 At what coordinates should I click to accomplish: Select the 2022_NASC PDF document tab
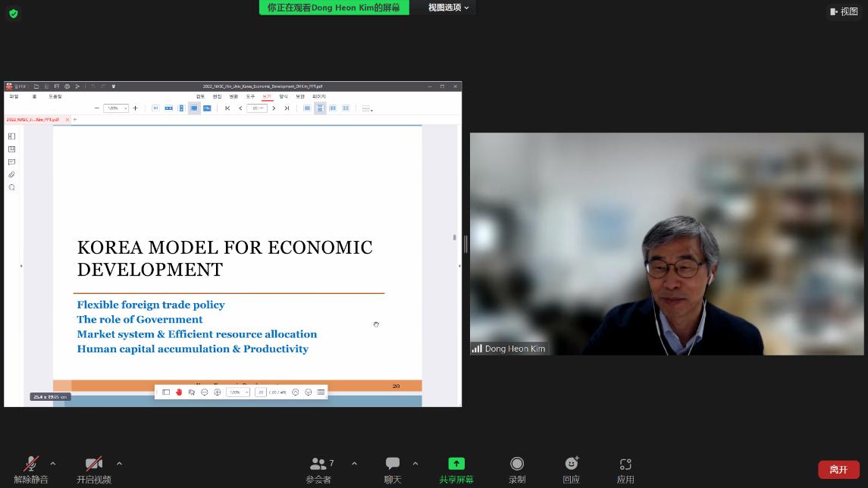[33, 120]
